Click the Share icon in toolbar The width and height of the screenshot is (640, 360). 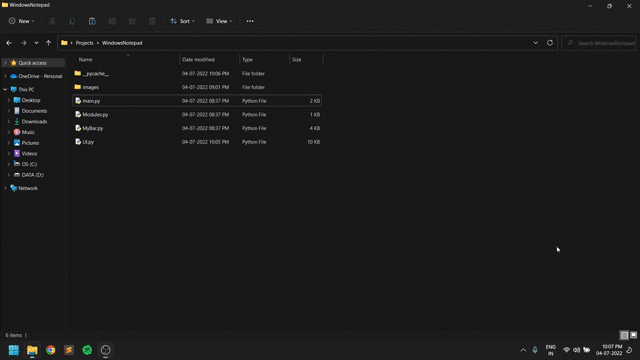click(132, 21)
